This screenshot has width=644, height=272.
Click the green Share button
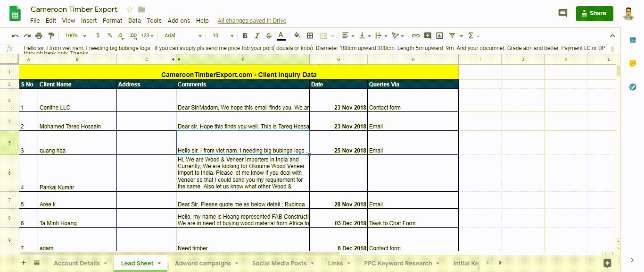click(x=594, y=13)
